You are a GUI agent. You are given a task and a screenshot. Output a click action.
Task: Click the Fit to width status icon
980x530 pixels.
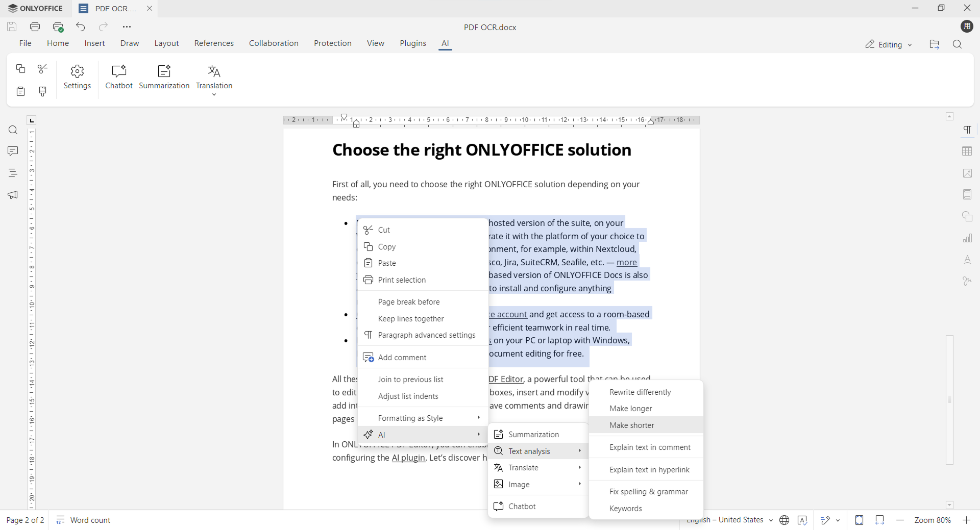point(879,520)
